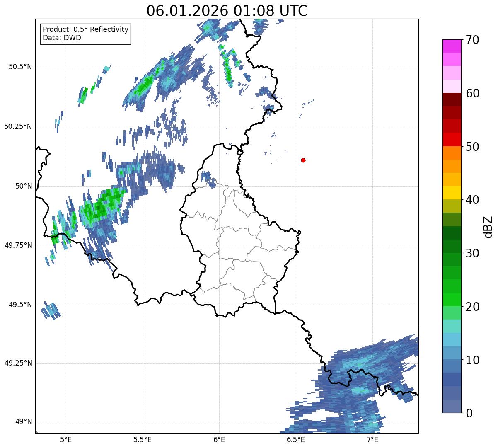Click the 6°E longitude label
Viewport: 498px width, 448px height.
(x=219, y=439)
